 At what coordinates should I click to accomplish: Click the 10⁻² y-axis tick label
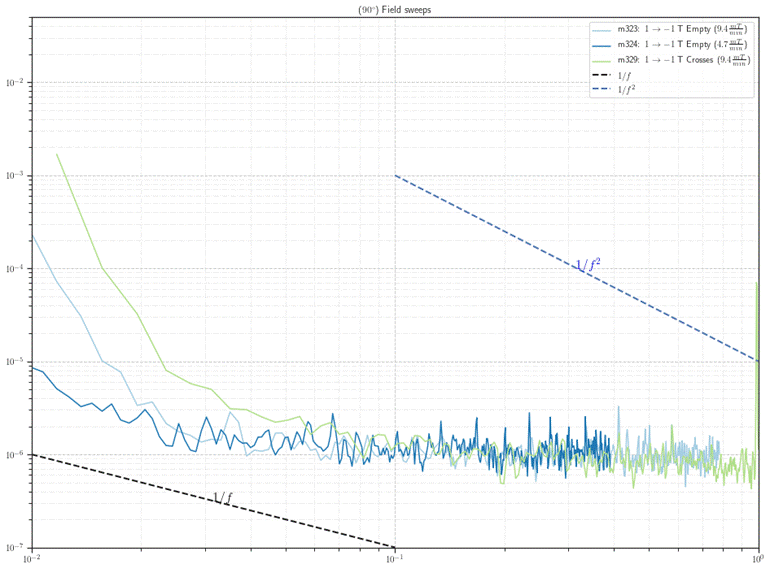(15, 83)
